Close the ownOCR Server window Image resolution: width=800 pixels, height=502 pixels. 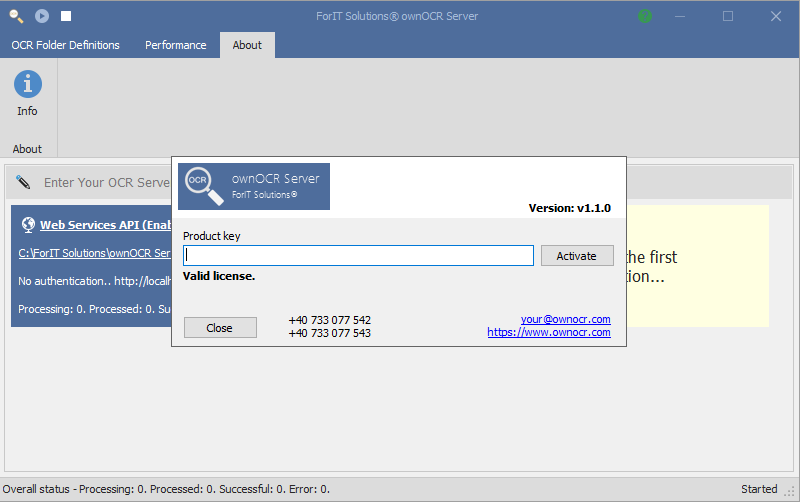coord(776,16)
